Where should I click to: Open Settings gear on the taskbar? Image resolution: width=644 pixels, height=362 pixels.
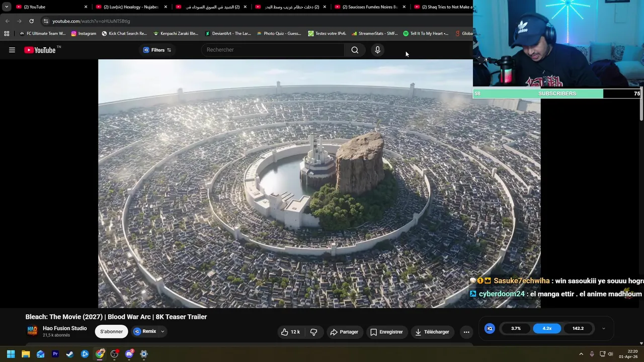coord(144,354)
